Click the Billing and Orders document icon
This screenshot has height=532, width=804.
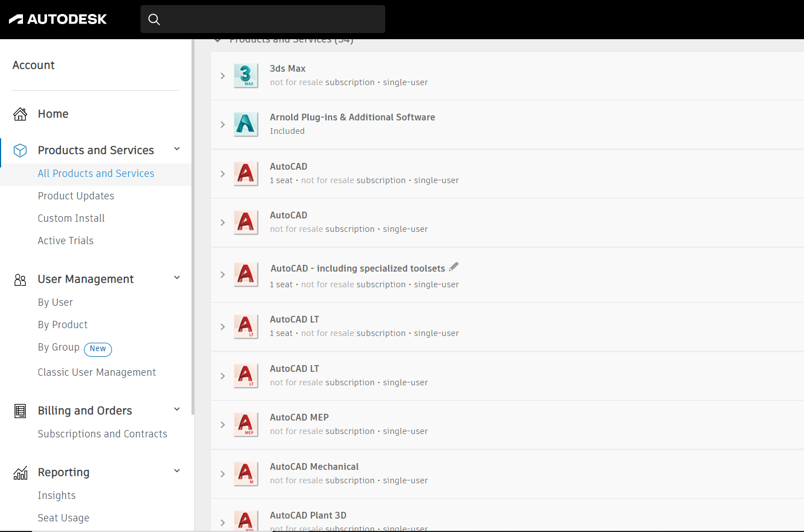click(x=20, y=411)
